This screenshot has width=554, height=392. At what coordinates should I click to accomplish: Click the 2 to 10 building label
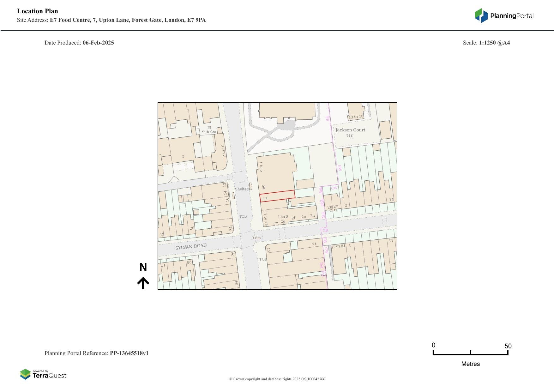[223, 151]
